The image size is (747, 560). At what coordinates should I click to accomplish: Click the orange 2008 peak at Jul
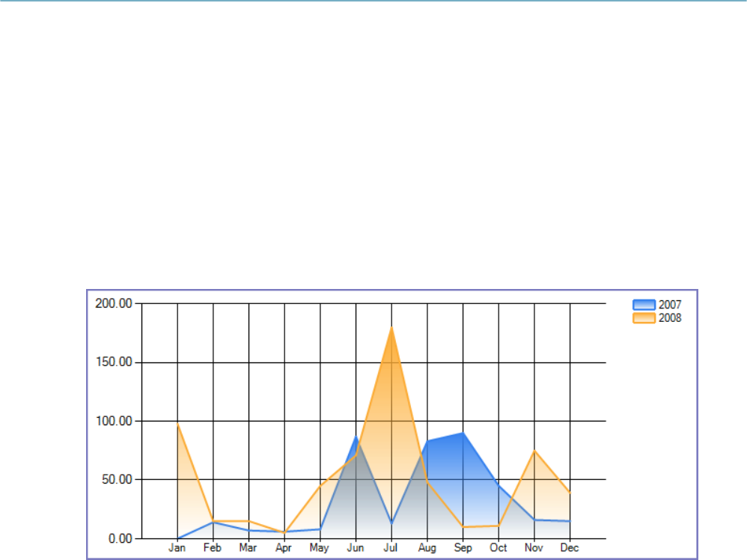pyautogui.click(x=391, y=327)
